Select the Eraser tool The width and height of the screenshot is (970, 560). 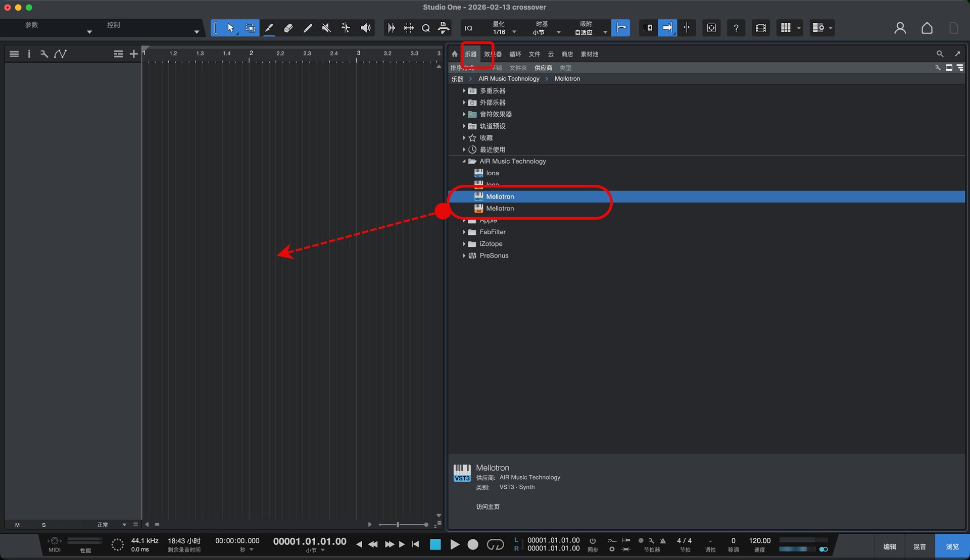(x=288, y=28)
